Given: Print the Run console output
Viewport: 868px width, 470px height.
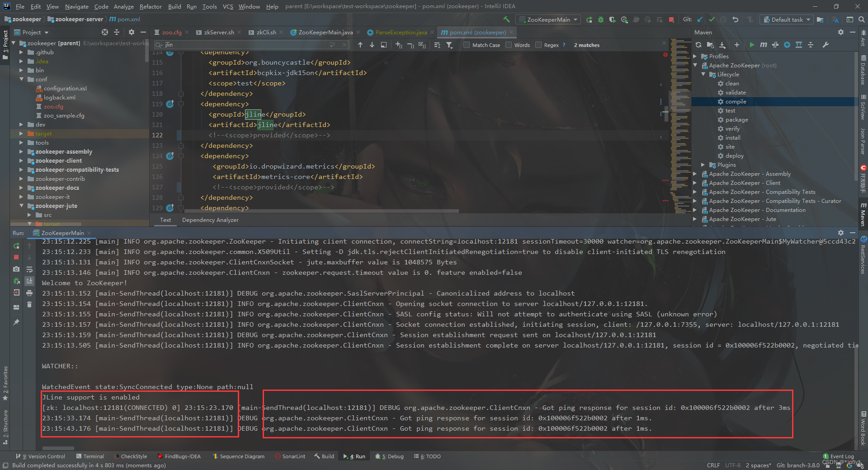Looking at the screenshot, I should click(29, 293).
